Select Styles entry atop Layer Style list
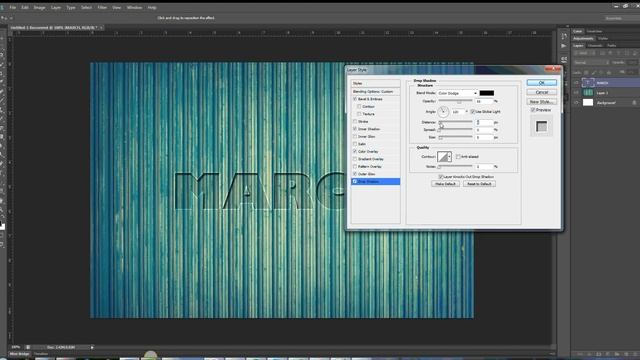 (x=376, y=83)
